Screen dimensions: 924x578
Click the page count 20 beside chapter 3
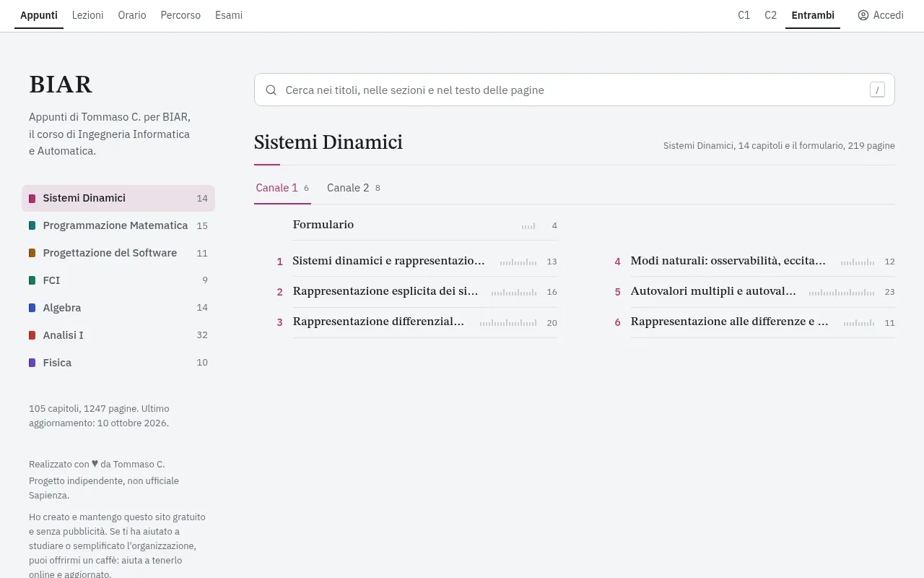point(552,323)
